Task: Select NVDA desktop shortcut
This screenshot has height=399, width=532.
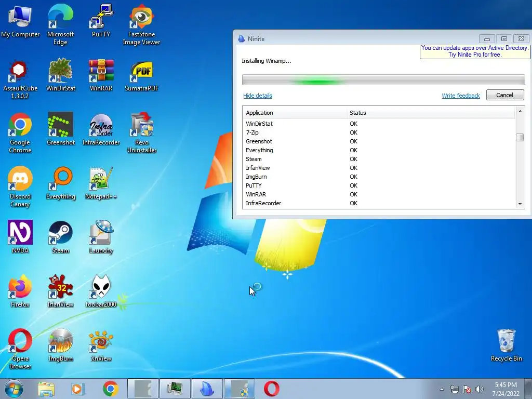Action: [20, 237]
